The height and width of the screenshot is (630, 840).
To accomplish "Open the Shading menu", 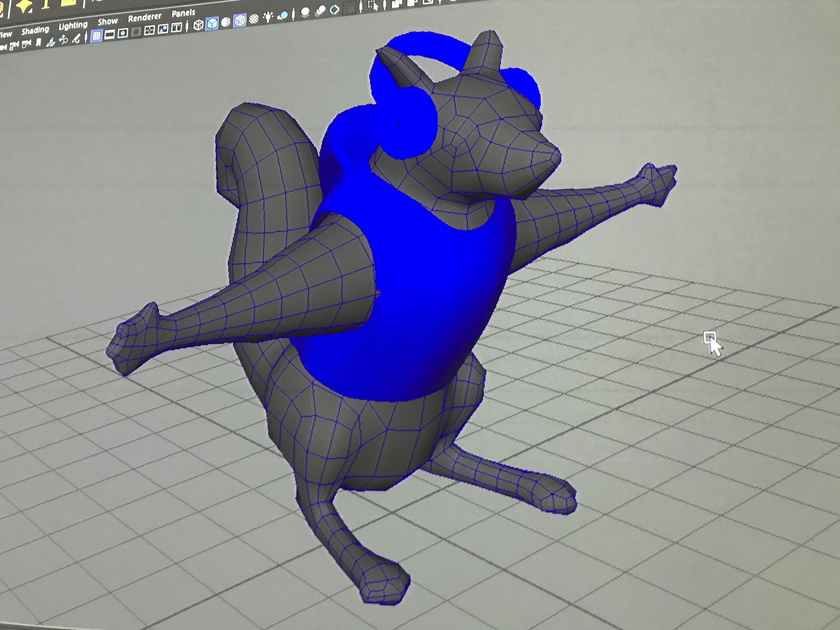I will click(35, 30).
